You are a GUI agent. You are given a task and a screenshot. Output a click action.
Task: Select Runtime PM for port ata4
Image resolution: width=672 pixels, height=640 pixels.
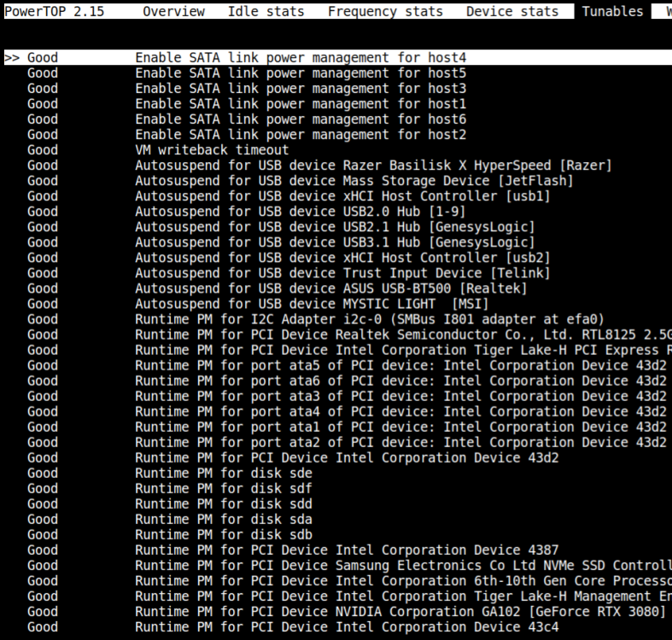coord(348,412)
